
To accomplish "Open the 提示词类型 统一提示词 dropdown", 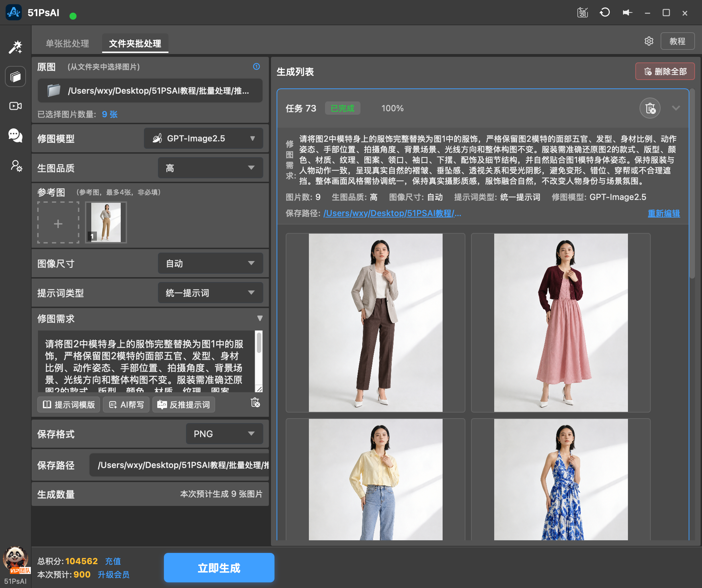I will 211,293.
